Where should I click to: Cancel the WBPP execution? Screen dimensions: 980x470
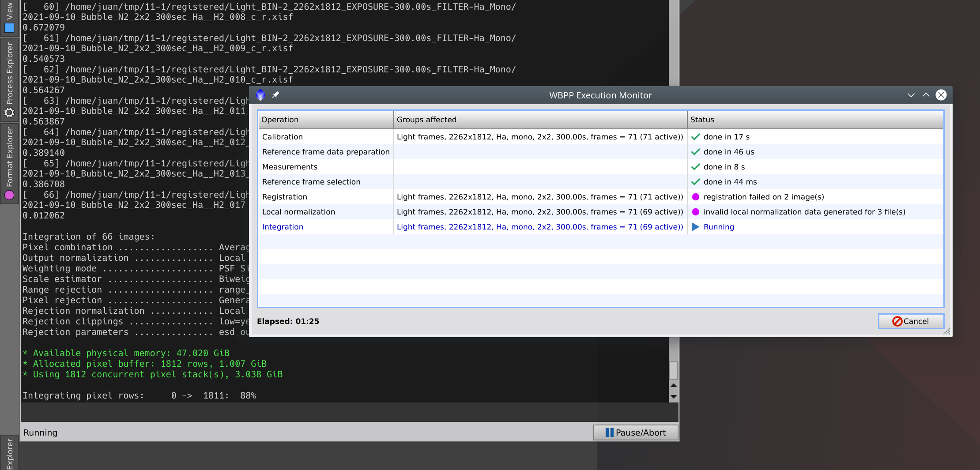click(911, 321)
